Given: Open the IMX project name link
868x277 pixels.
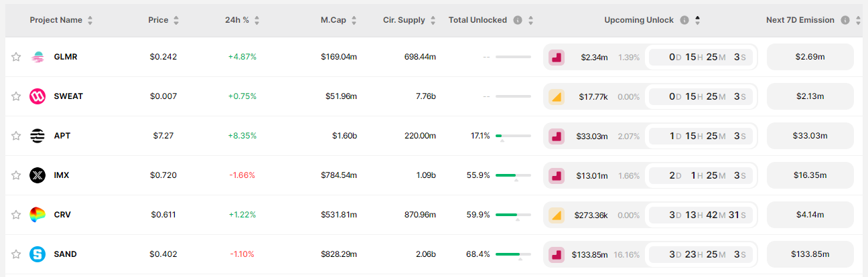Looking at the screenshot, I should pyautogui.click(x=62, y=175).
